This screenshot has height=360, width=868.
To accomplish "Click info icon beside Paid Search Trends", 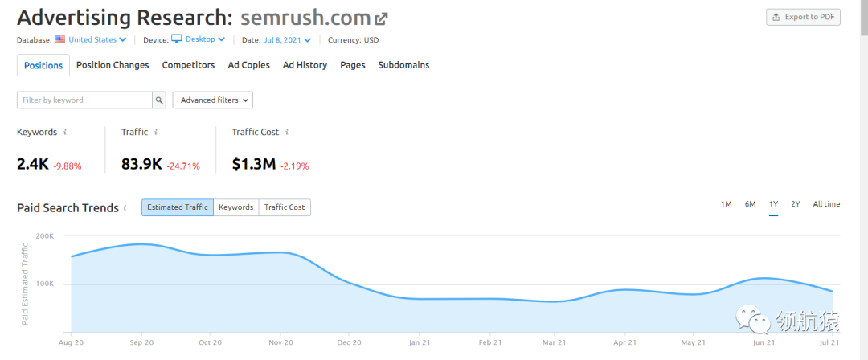I will [125, 207].
